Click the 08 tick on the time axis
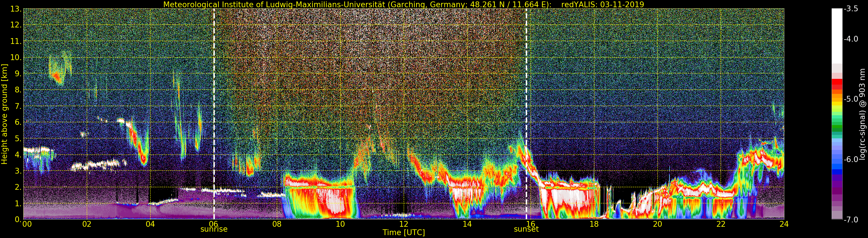This screenshot has height=238, width=868. tap(277, 224)
